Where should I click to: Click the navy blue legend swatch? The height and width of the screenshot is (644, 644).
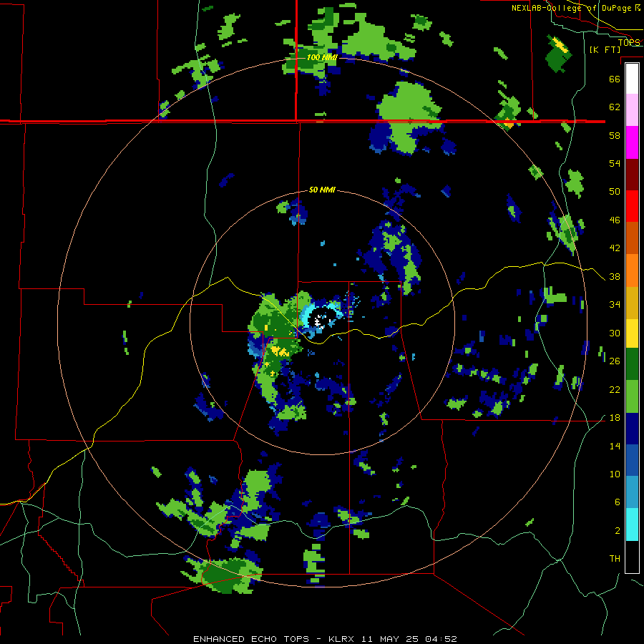pos(632,429)
